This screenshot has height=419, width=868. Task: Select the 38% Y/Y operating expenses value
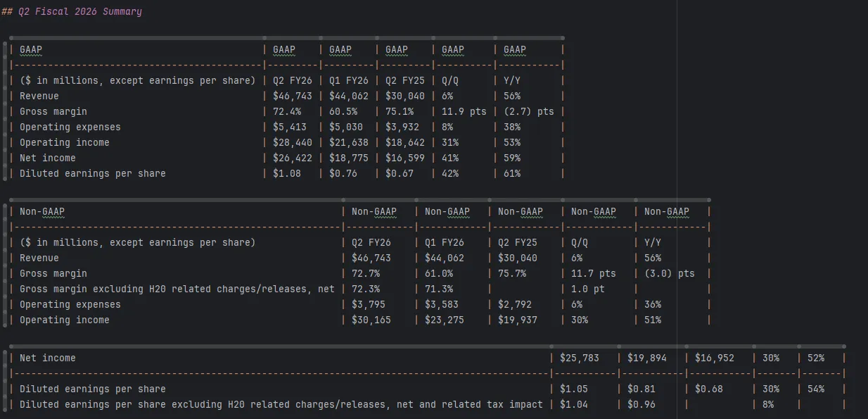point(512,127)
